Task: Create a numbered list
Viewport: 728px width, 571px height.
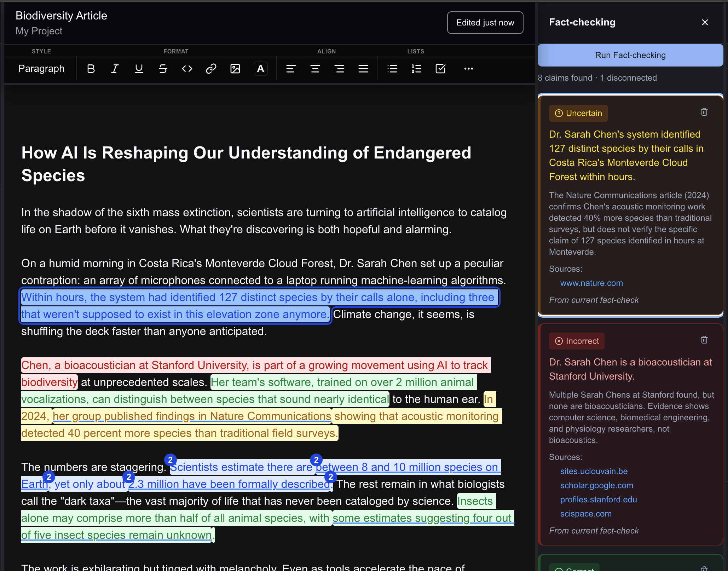Action: coord(416,69)
